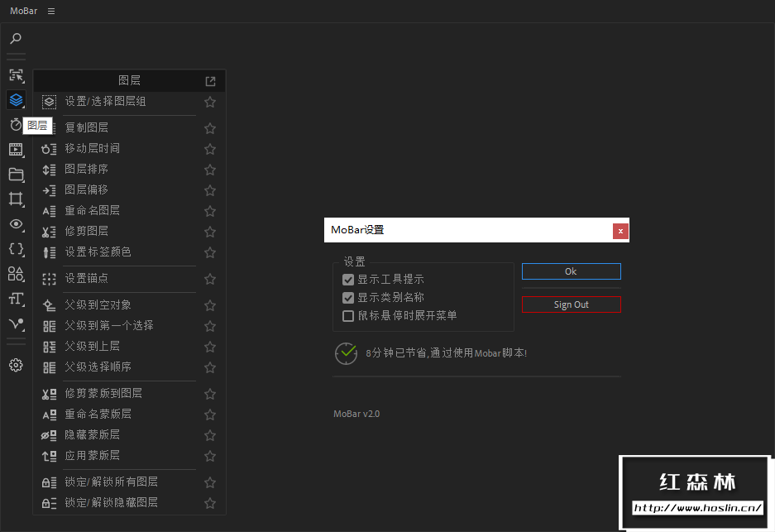Viewport: 775px width, 532px height.
Task: Select 锁定/解锁所有图层 menu text
Action: pos(111,482)
